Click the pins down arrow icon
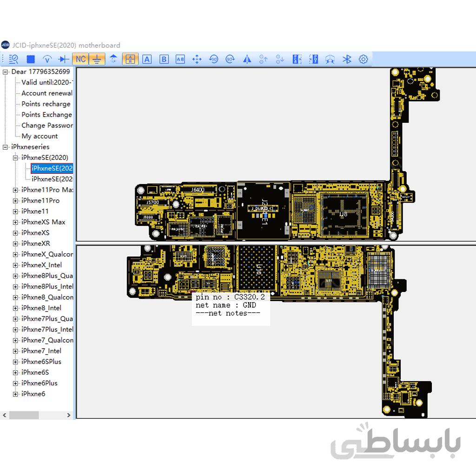The height and width of the screenshot is (476, 476). [280, 59]
